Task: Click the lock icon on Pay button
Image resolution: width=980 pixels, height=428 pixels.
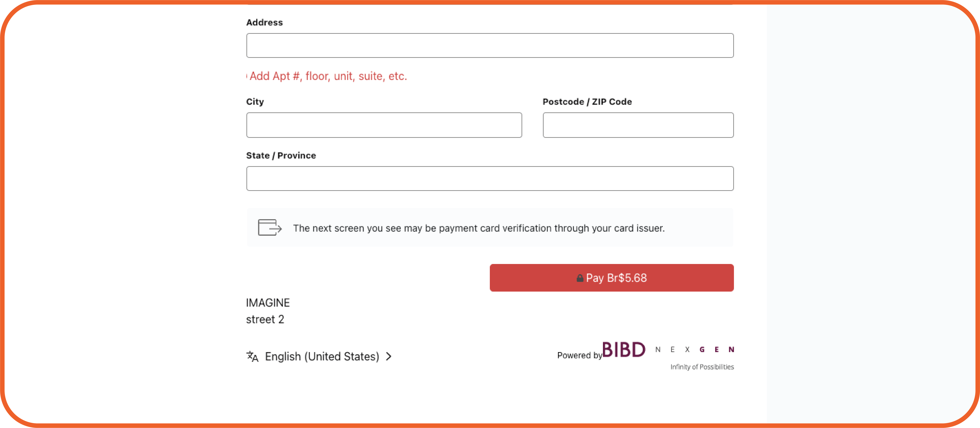Action: click(x=579, y=278)
